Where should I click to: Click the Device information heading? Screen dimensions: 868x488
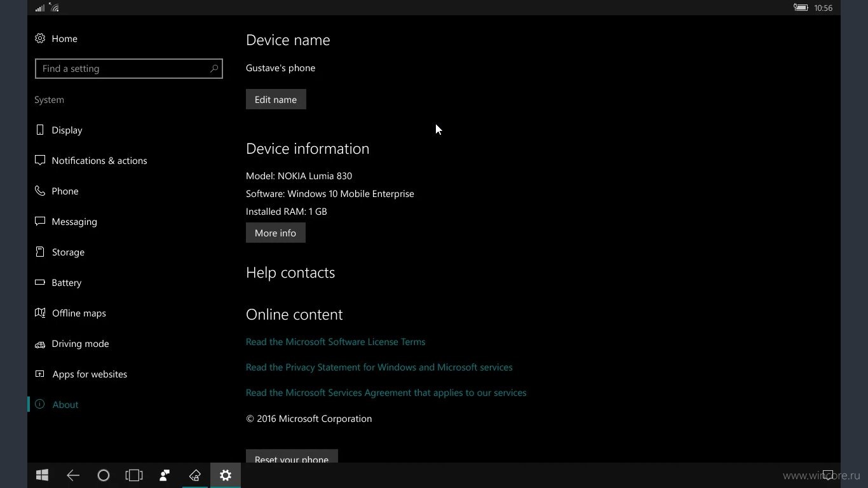tap(308, 149)
